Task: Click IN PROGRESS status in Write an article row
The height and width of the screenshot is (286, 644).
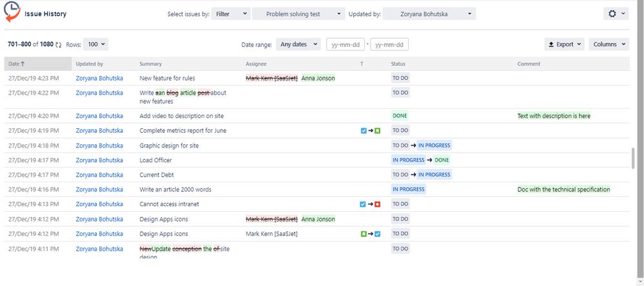Action: tap(408, 189)
